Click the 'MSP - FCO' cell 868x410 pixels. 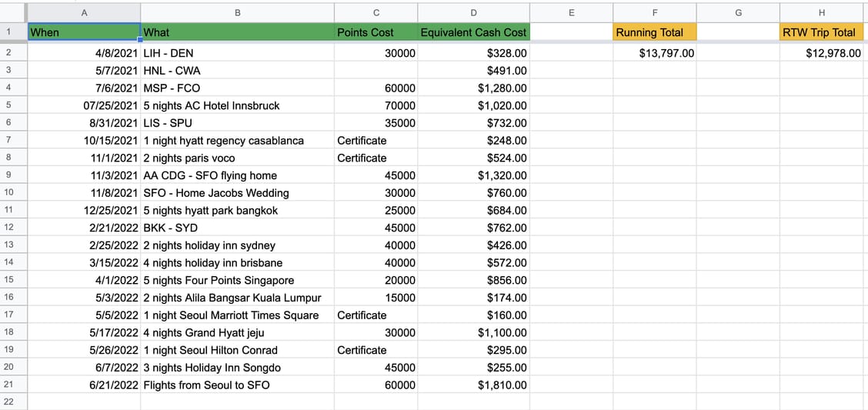click(237, 88)
